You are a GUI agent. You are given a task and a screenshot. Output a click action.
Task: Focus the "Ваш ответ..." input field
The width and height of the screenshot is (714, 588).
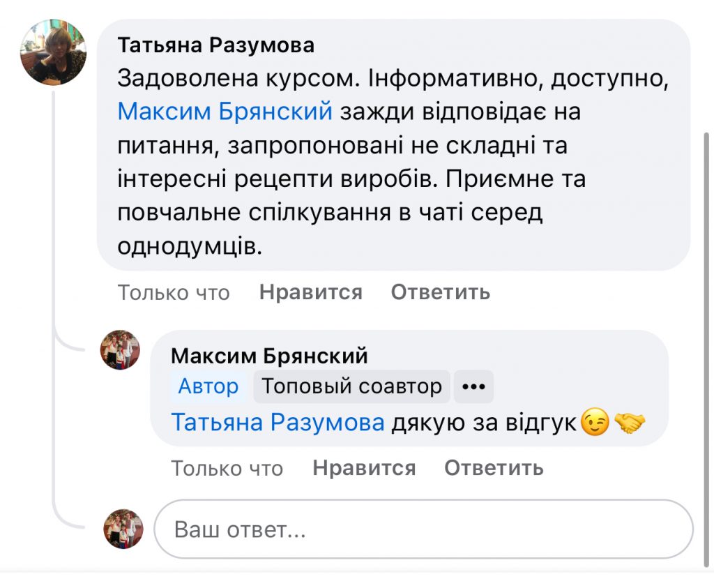coord(423,529)
